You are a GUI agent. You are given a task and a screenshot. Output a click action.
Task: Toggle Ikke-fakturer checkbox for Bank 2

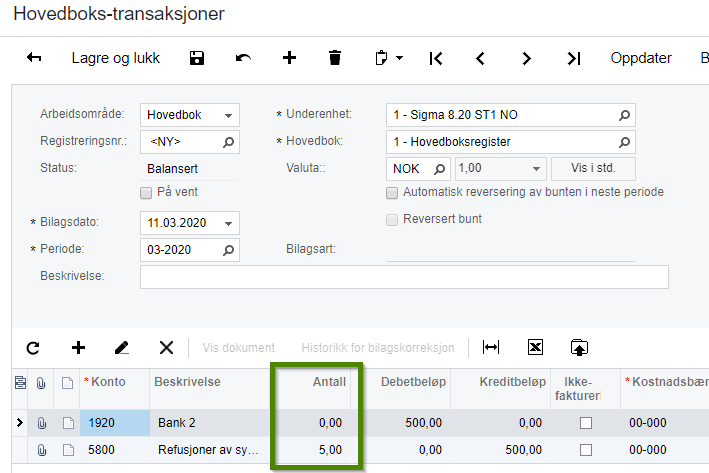click(586, 423)
